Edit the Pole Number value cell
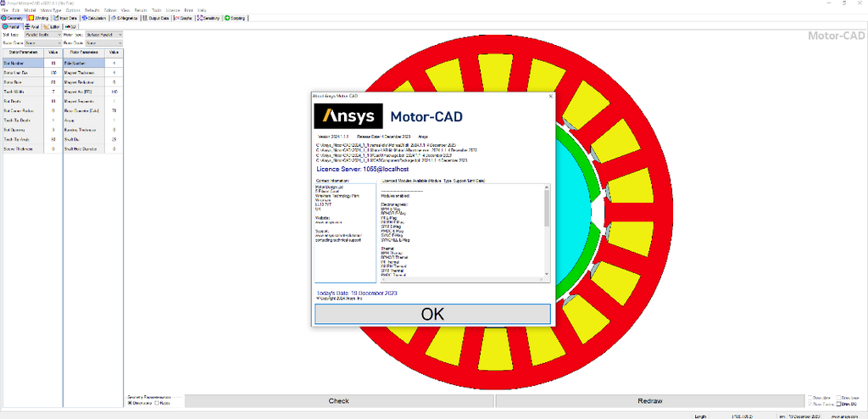The image size is (868, 419). pos(114,63)
